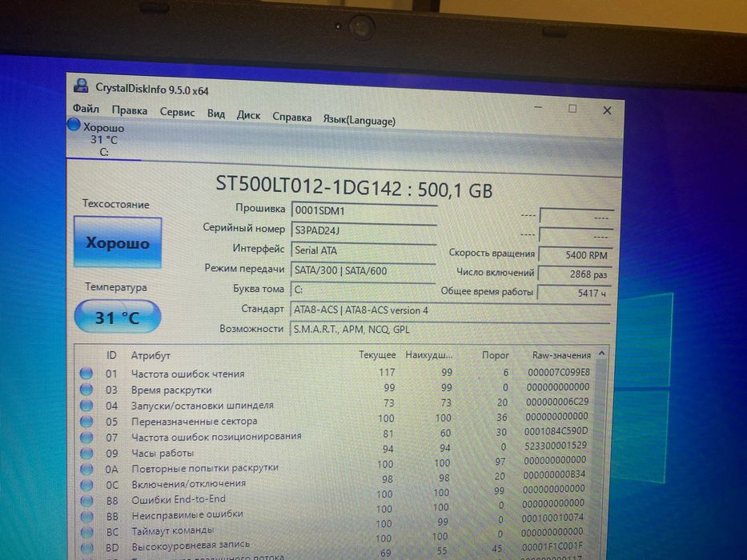This screenshot has width=747, height=560.
Task: Select row Таймаут команды
Action: point(335,526)
